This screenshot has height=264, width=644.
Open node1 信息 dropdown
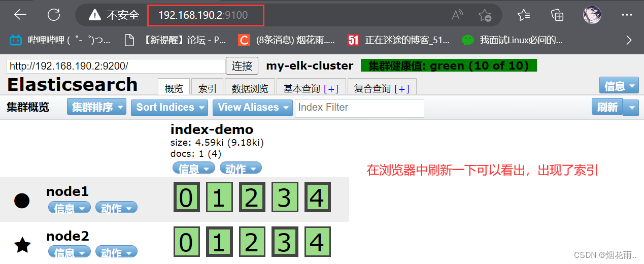(70, 208)
